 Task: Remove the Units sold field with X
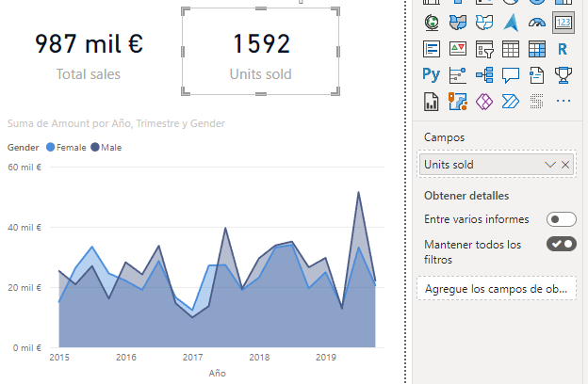(565, 165)
